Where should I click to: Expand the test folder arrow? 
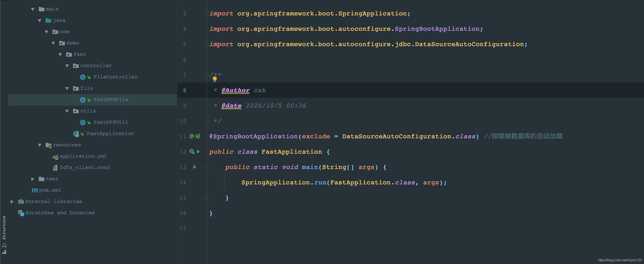tap(33, 179)
